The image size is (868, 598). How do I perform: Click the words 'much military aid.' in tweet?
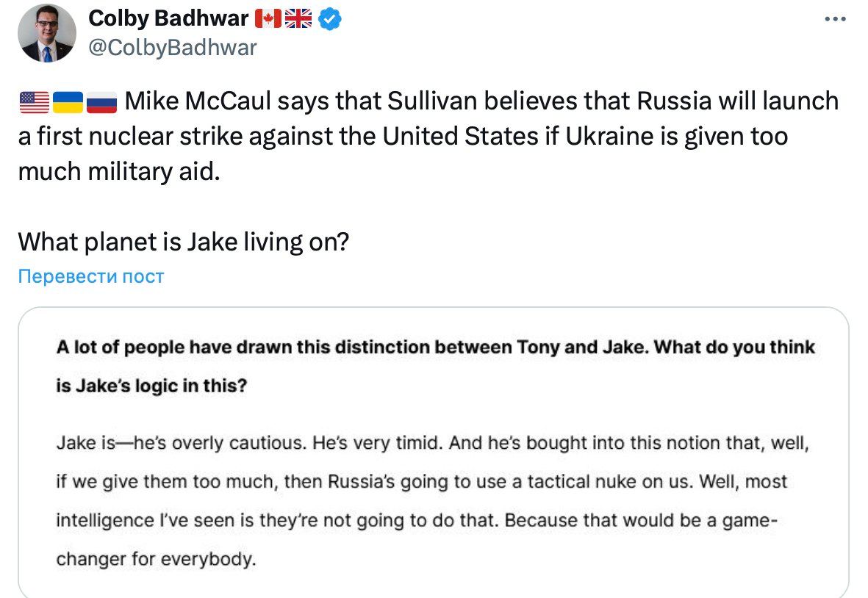(x=118, y=171)
